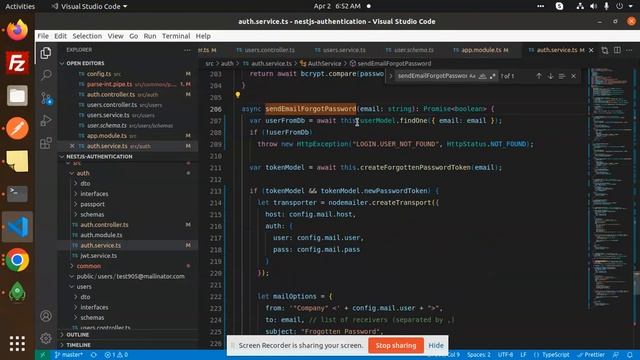This screenshot has height=360, width=640.
Task: Click the remote window status bar icon
Action: 42,355
